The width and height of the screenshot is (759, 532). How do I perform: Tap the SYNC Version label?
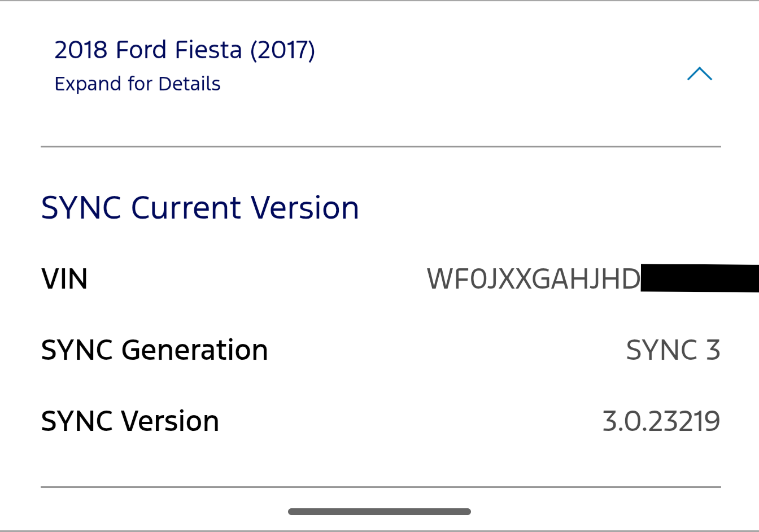pyautogui.click(x=130, y=421)
